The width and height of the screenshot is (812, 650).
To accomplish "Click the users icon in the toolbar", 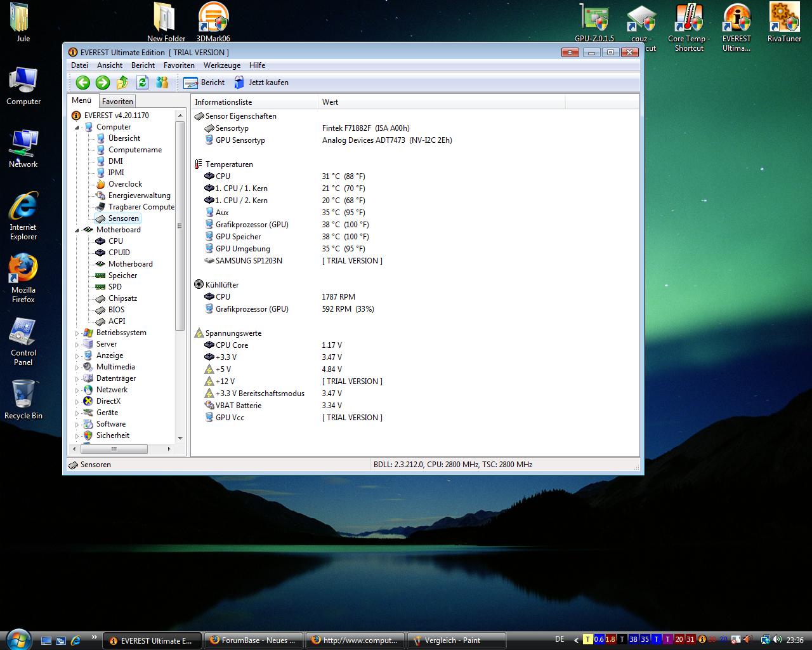I will (x=162, y=83).
